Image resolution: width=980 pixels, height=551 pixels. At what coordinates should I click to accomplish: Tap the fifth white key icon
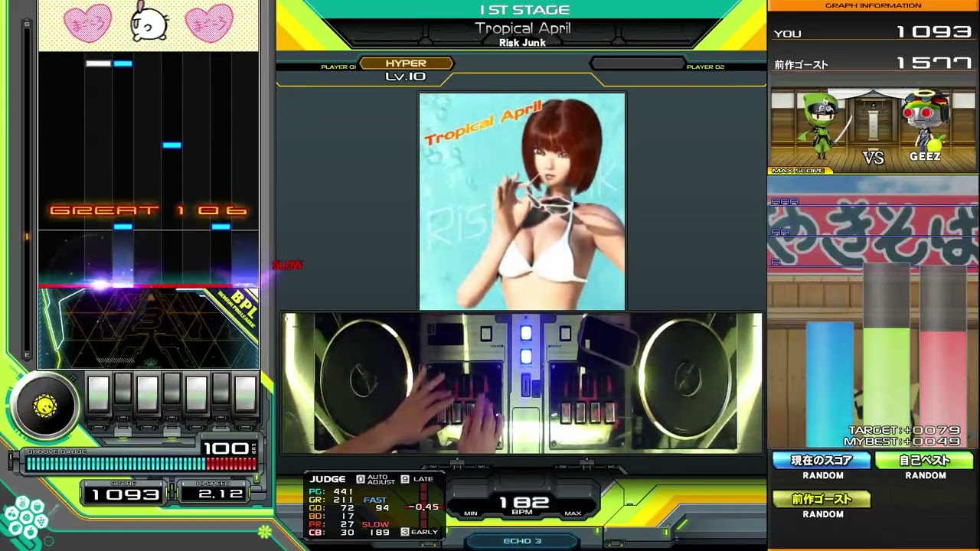(x=196, y=394)
